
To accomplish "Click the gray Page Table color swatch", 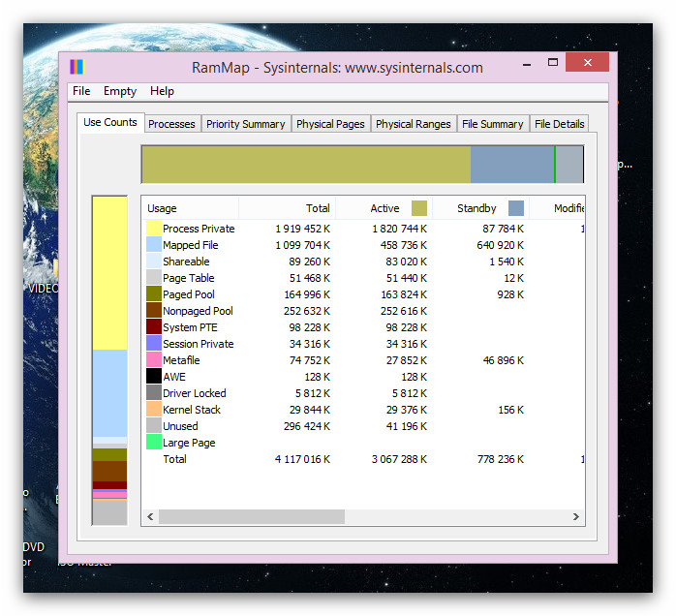I will (154, 277).
